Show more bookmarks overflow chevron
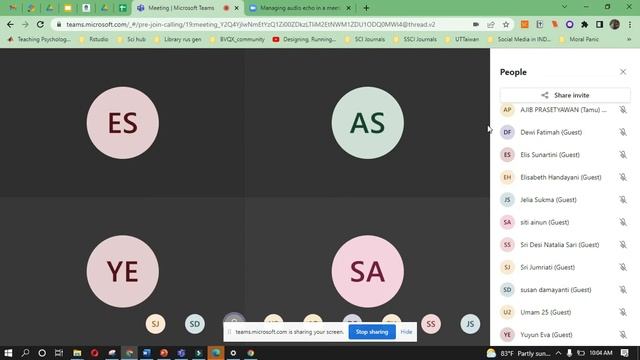 (x=629, y=39)
